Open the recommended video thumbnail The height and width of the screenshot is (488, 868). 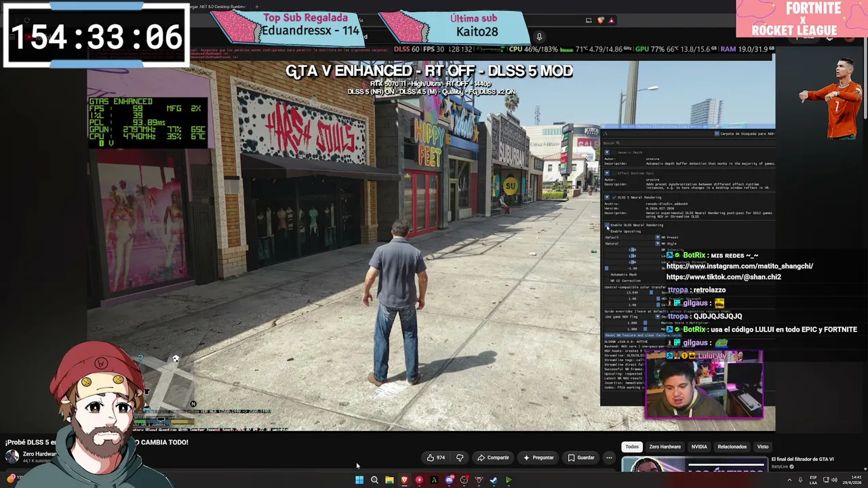694,465
